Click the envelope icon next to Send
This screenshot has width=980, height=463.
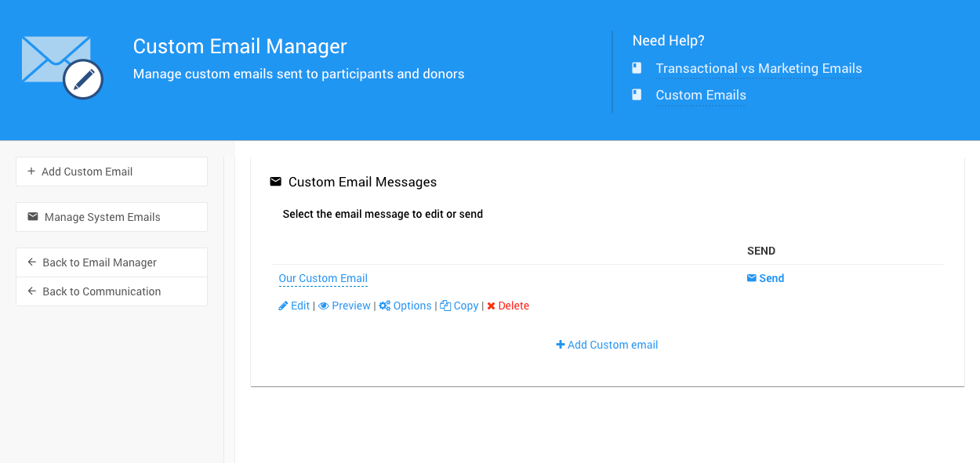(x=752, y=278)
